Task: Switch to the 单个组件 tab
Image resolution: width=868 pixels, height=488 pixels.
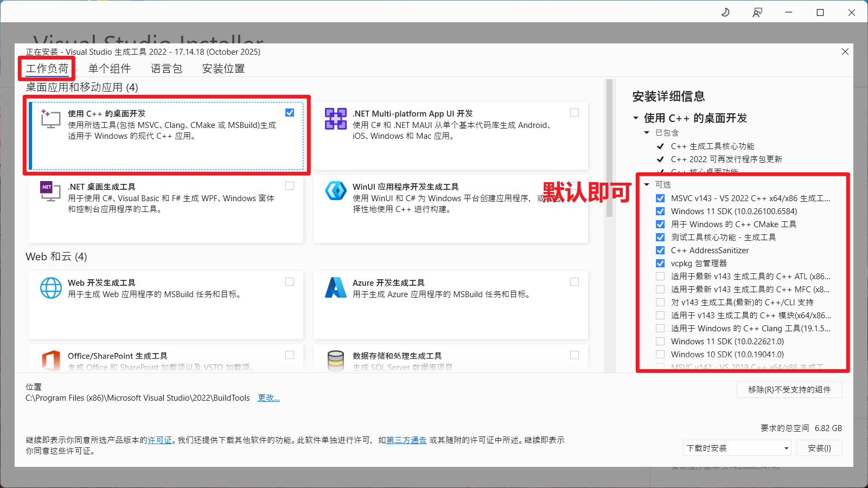Action: click(110, 69)
